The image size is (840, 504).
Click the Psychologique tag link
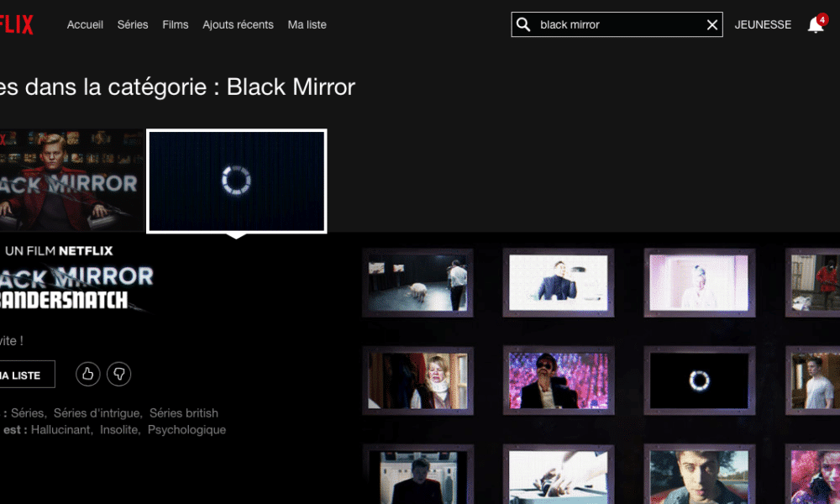click(x=186, y=430)
